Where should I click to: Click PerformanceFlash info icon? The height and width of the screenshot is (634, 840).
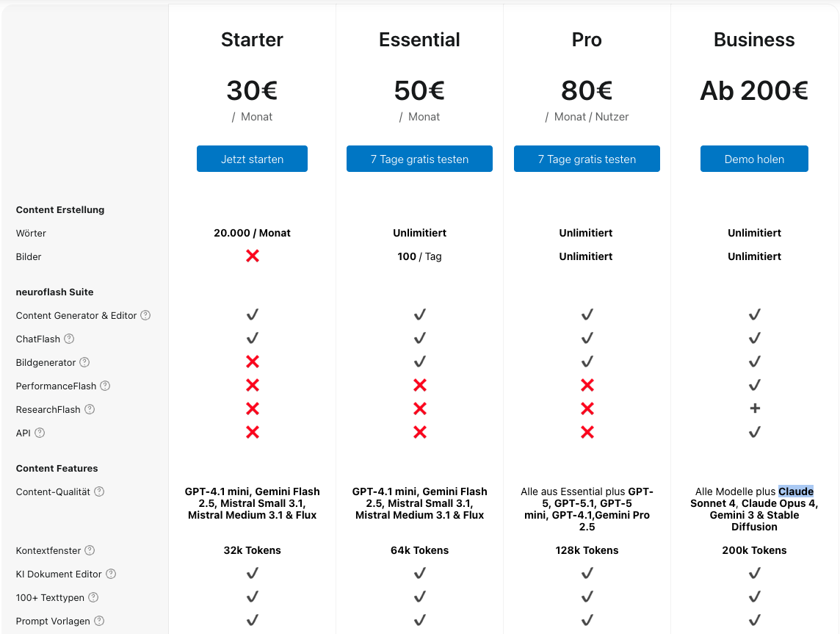point(105,386)
